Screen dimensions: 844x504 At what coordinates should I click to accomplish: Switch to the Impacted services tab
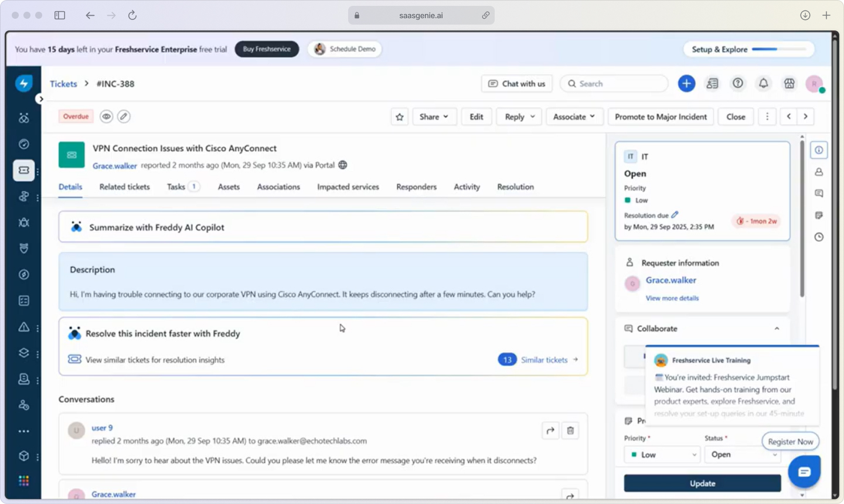click(348, 187)
